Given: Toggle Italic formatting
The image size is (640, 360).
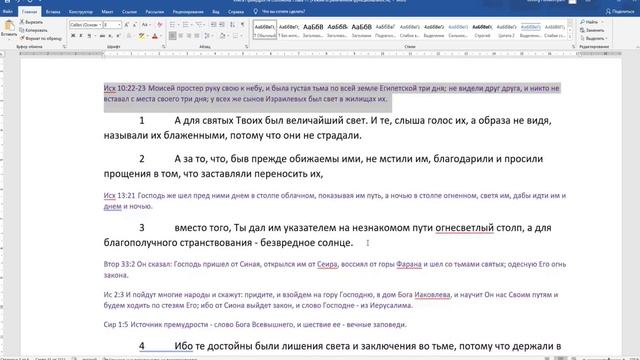Looking at the screenshot, I should (81, 36).
